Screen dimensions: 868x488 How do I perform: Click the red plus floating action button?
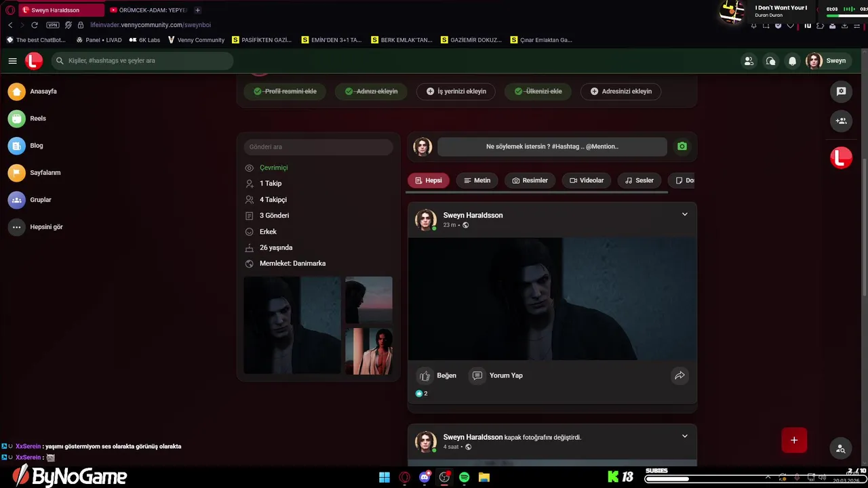794,440
